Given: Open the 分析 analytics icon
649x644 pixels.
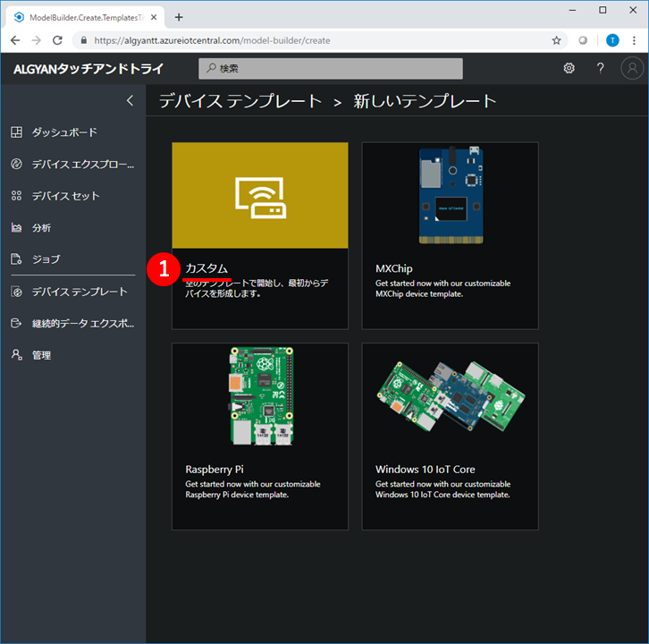Looking at the screenshot, I should [x=17, y=228].
